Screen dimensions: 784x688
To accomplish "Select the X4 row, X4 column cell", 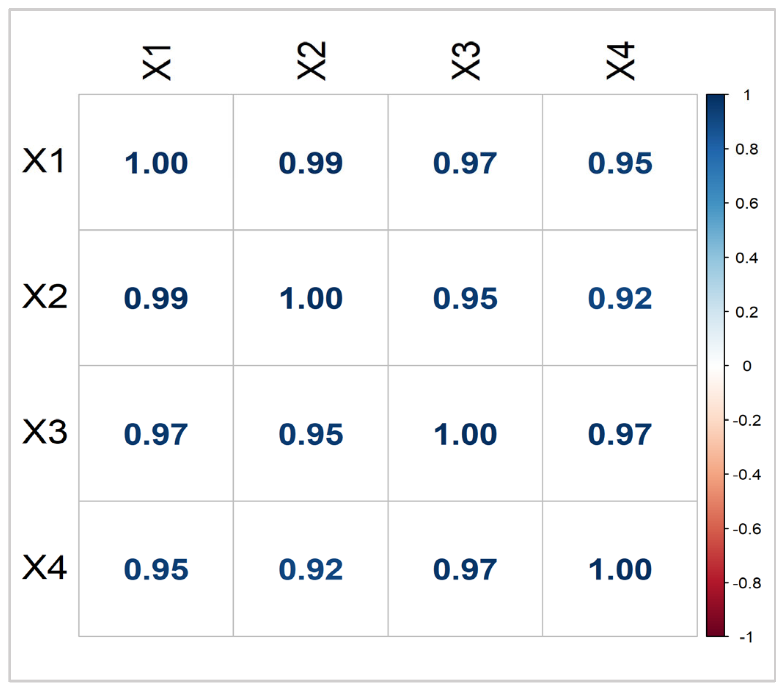I will [620, 570].
